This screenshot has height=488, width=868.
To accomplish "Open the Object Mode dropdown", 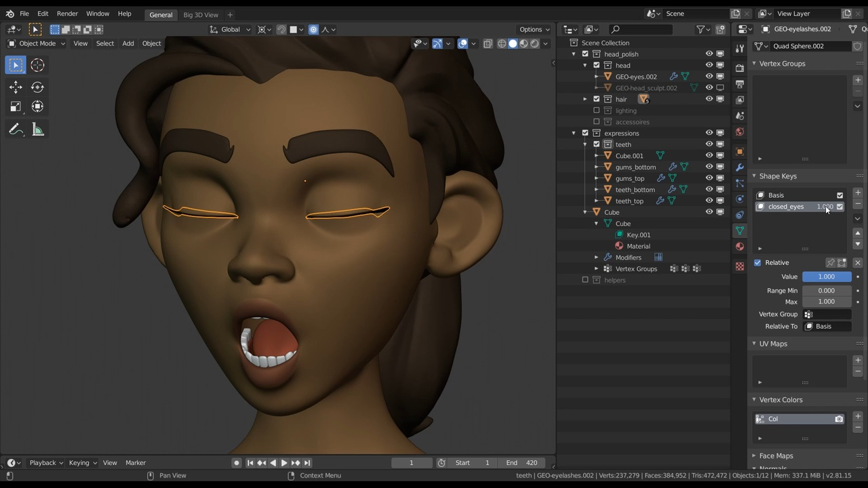I will point(37,43).
